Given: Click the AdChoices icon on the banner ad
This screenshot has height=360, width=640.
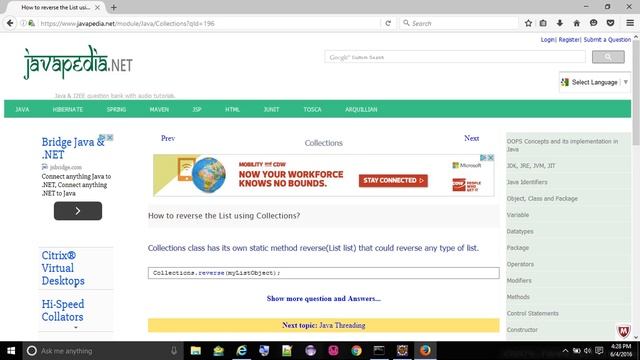Looking at the screenshot, I should [x=483, y=158].
